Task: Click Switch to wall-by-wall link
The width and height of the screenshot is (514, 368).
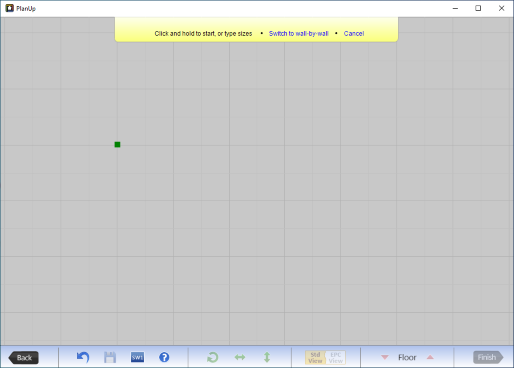Action: click(299, 33)
